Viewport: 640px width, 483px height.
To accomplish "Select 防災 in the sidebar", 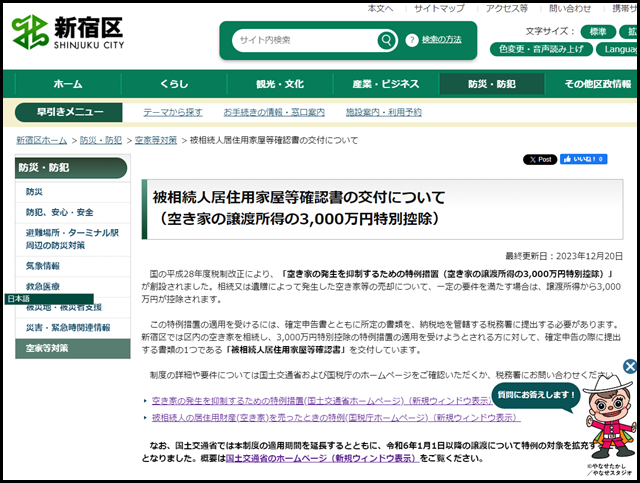I will click(73, 192).
